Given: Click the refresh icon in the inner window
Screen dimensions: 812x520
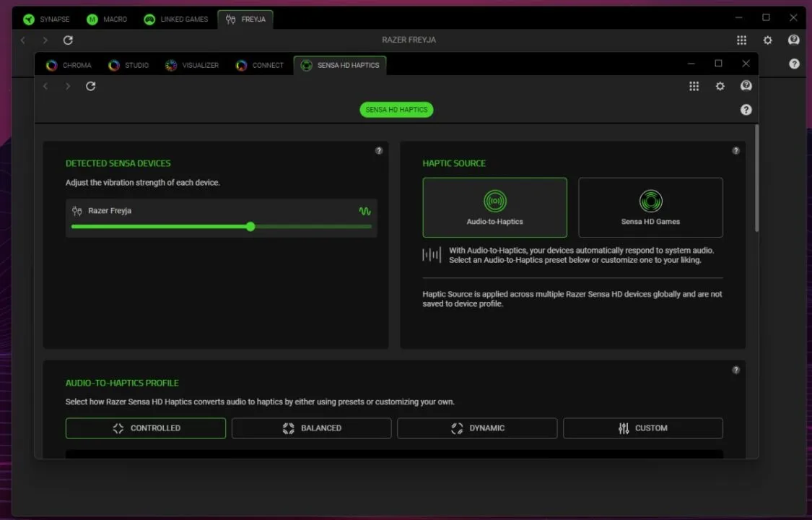Looking at the screenshot, I should click(90, 86).
